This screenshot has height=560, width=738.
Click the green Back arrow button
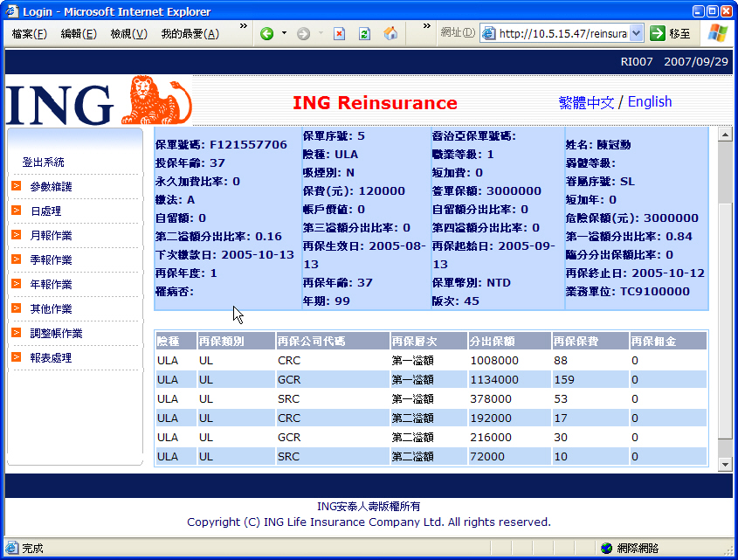pos(267,33)
